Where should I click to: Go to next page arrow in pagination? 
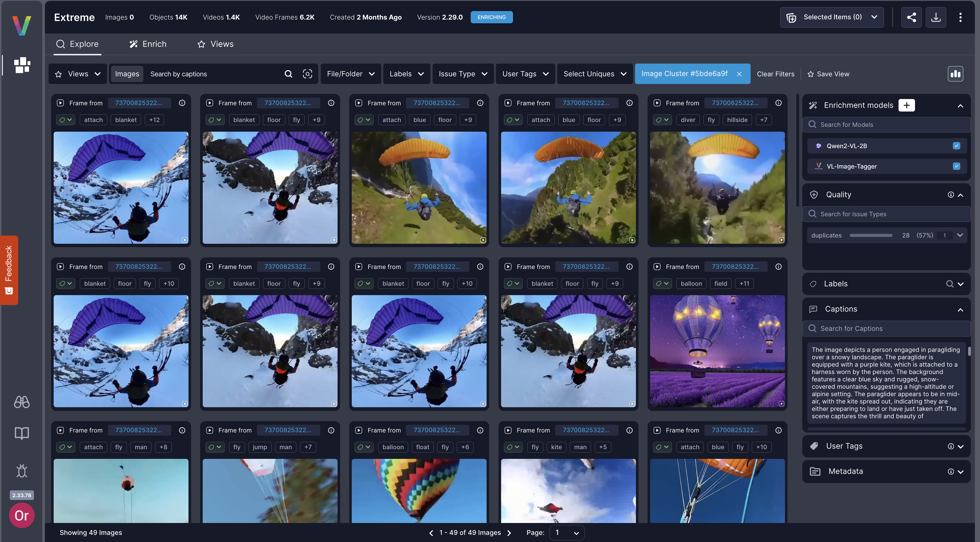509,533
